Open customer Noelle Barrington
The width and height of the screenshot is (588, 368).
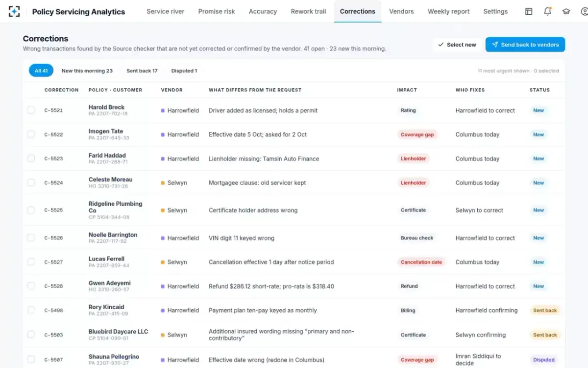(x=113, y=235)
